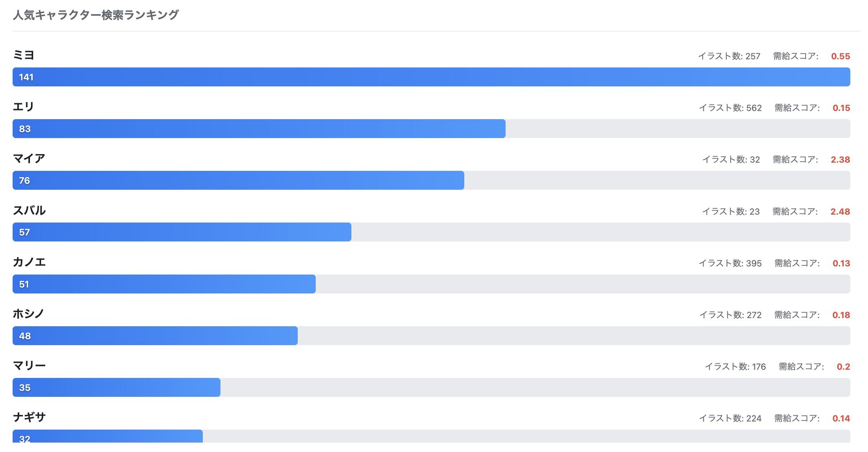The height and width of the screenshot is (452, 868).
Task: Click the ホシノ bar showing 48
Action: (155, 335)
